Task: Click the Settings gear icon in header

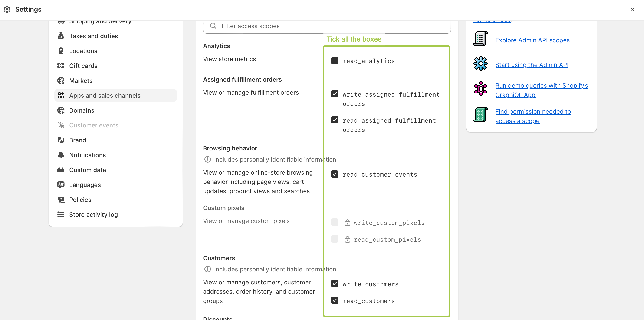Action: pyautogui.click(x=7, y=9)
